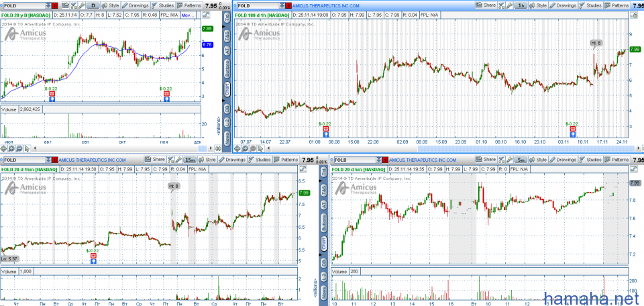Open DB tab on upper side panel
The image size is (644, 306).
[x=227, y=109]
